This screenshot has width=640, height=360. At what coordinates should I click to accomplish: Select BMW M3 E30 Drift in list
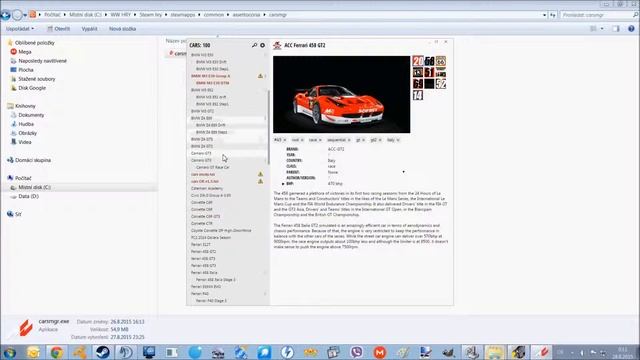211,62
